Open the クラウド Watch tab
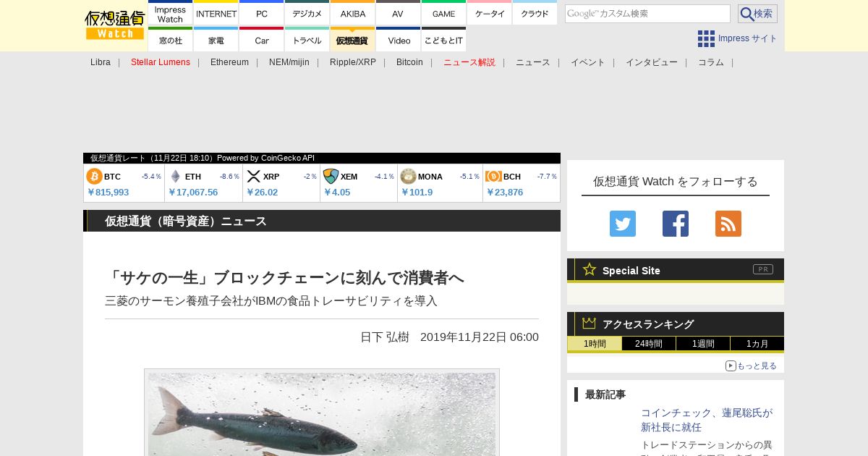The image size is (868, 456). point(535,14)
